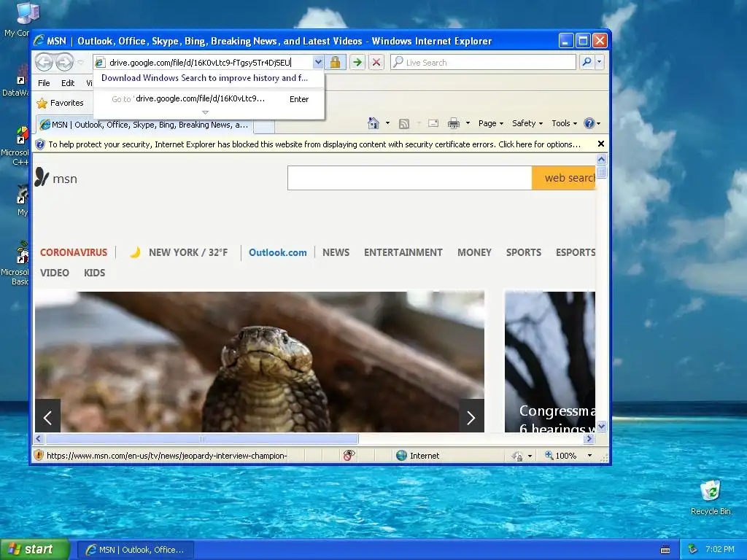Open the MONEY section link

(x=474, y=252)
